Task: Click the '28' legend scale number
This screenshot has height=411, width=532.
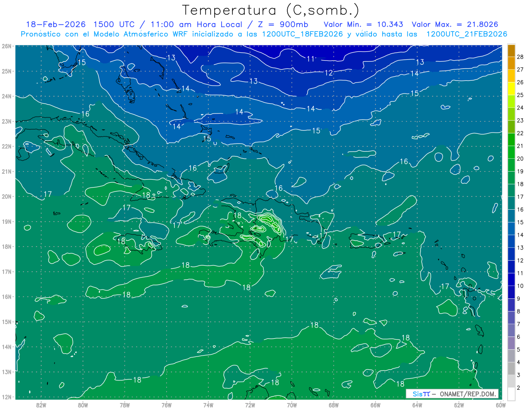Action: [520, 57]
